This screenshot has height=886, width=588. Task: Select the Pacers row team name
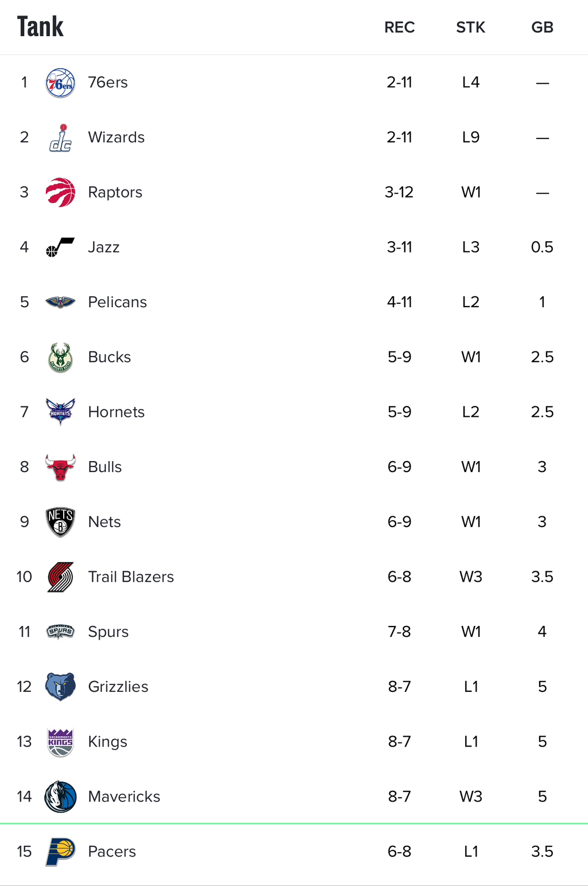click(112, 852)
